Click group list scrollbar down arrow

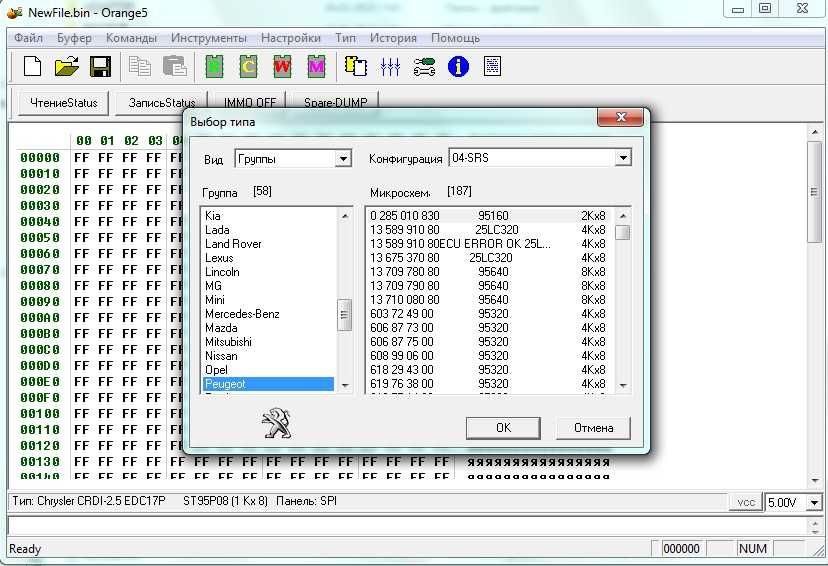click(x=345, y=385)
